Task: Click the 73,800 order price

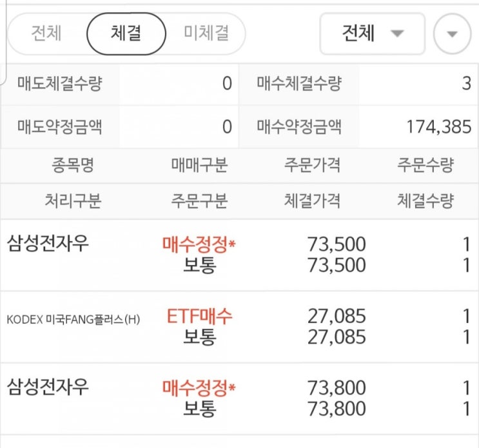Action: (337, 387)
